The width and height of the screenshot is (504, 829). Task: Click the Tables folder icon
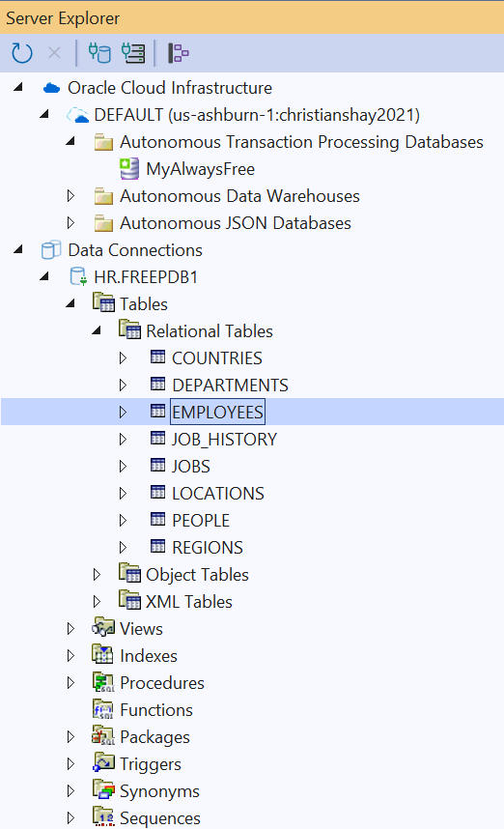(x=103, y=303)
